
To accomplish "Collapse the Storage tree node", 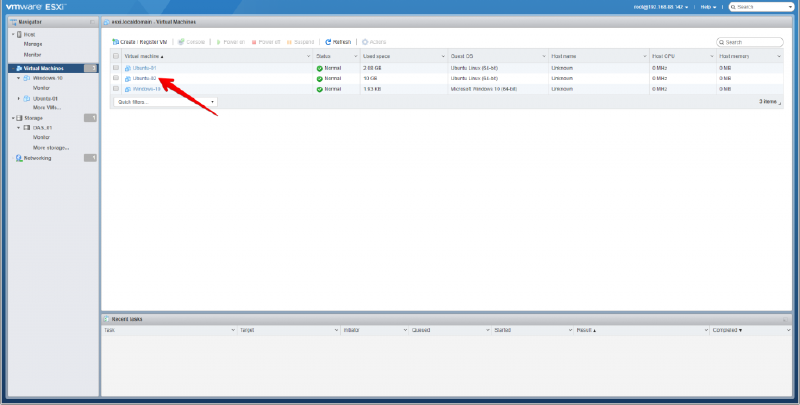I will [x=11, y=118].
